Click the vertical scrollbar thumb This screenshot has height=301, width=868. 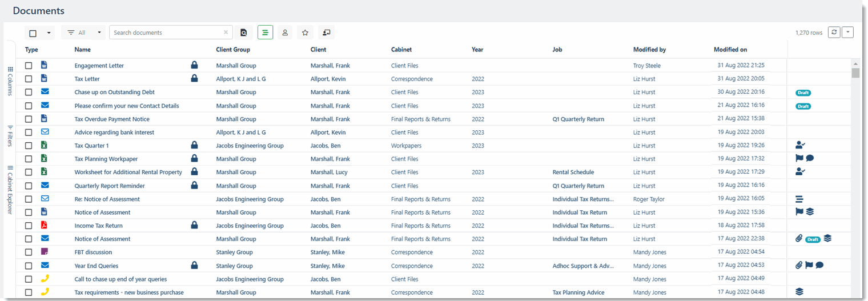[x=855, y=73]
